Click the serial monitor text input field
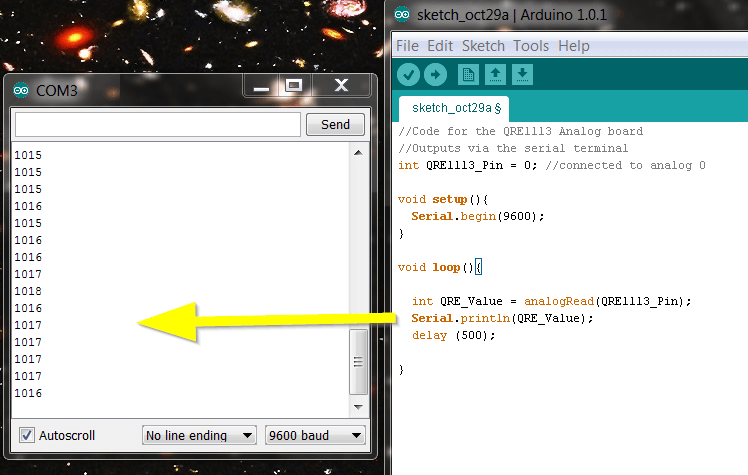 coord(158,124)
